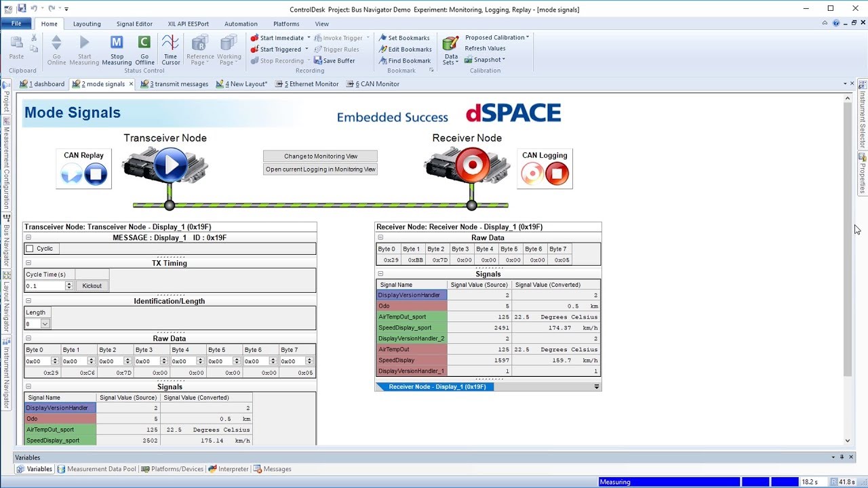Collapse the TX Timing section
This screenshot has height=488, width=868.
28,263
